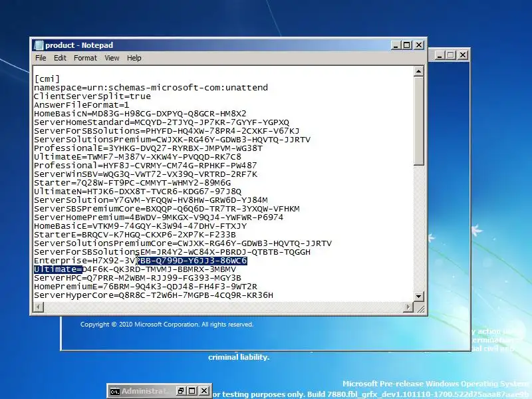Click the [cmi] section header line
The image size is (532, 399).
tap(47, 79)
